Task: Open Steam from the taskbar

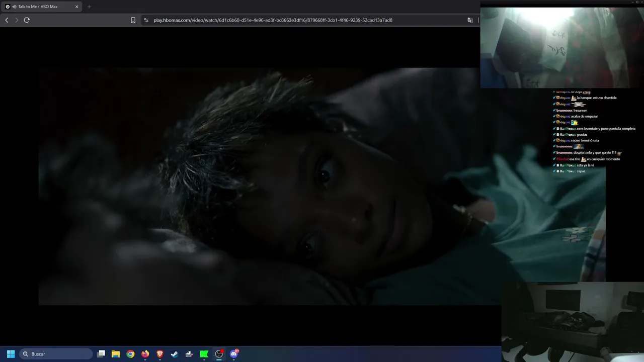Action: (x=175, y=354)
